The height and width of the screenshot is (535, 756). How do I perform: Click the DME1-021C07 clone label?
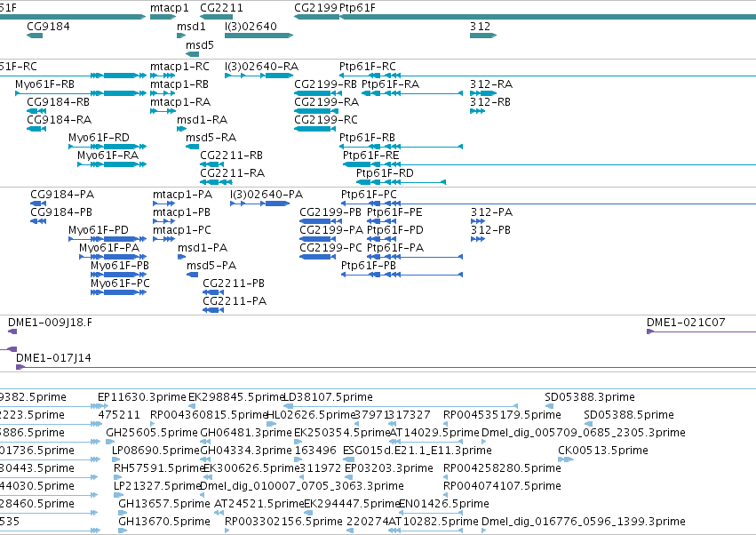tap(686, 323)
